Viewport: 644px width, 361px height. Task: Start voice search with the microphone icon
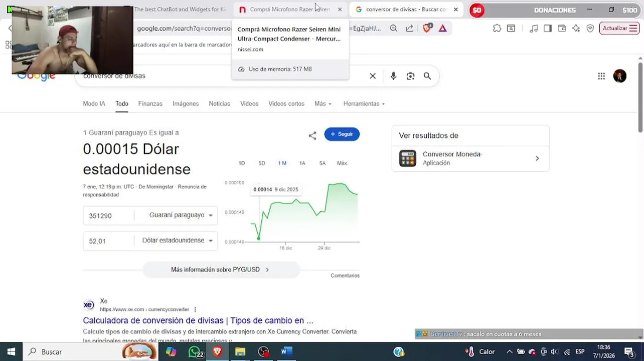pos(393,76)
